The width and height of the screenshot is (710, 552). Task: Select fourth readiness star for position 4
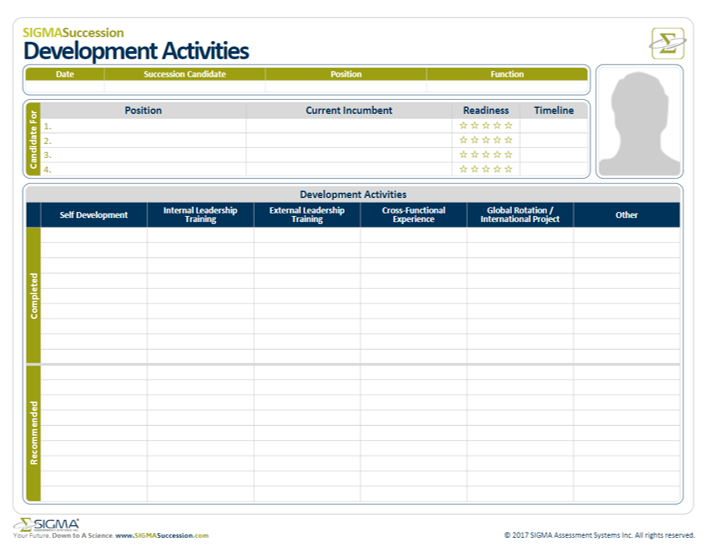click(497, 170)
